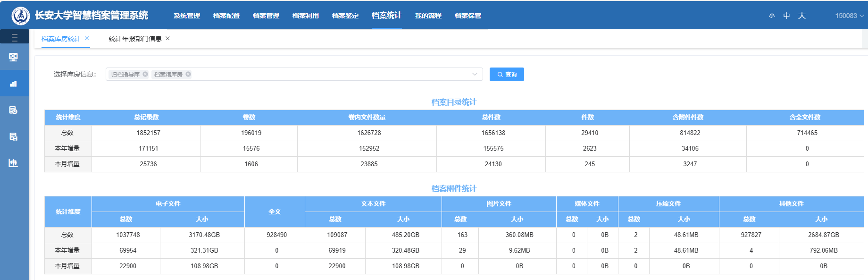Click the monitor icon in the sidebar
This screenshot has height=280, width=868.
[13, 57]
